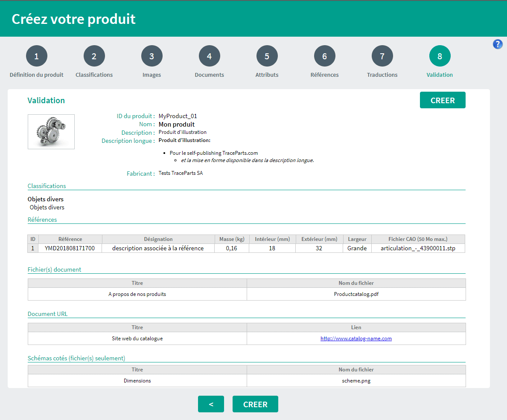507x420 pixels.
Task: Click the blue help question mark icon
Action: 498,44
